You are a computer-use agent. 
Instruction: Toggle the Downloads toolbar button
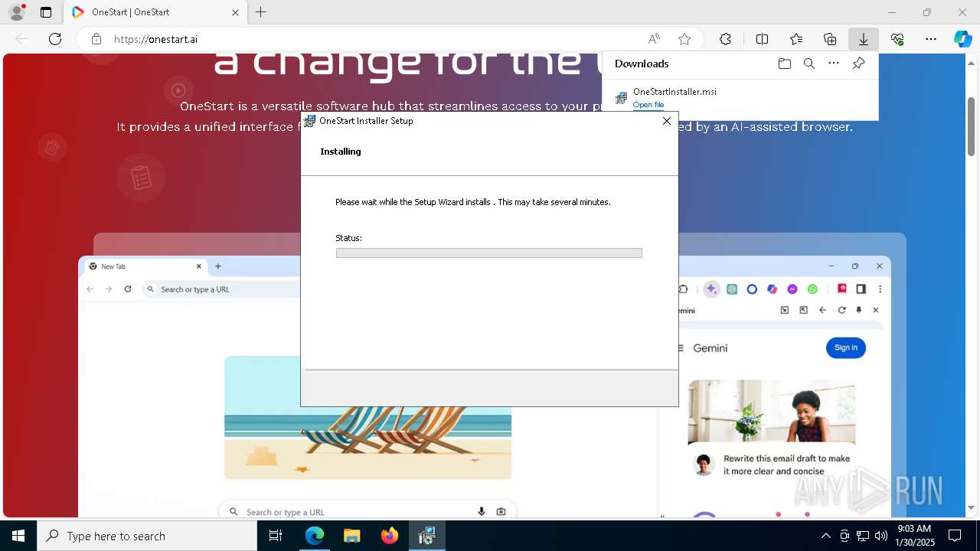point(864,39)
